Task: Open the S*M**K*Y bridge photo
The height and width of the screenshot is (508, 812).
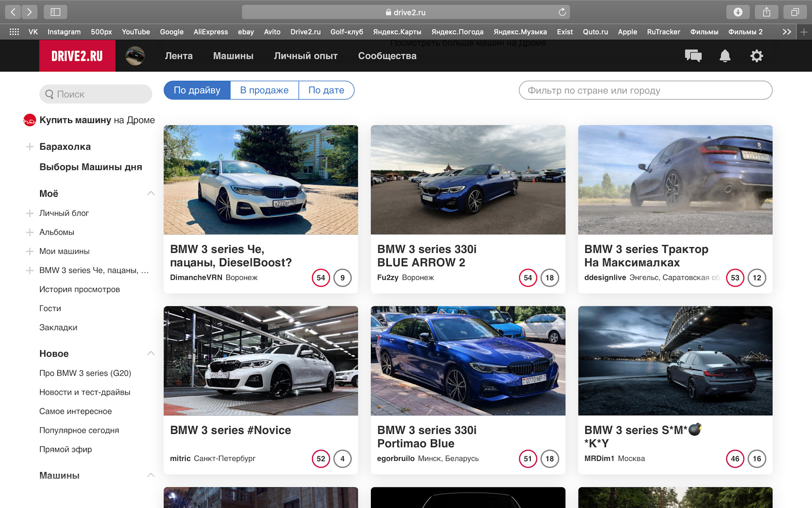Action: (675, 361)
